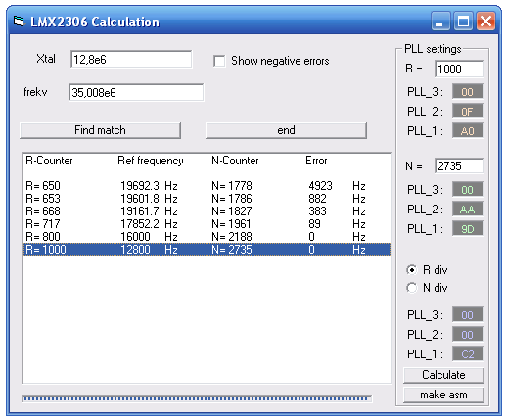The image size is (507, 420).
Task: Select the N div radio button
Action: click(x=412, y=288)
